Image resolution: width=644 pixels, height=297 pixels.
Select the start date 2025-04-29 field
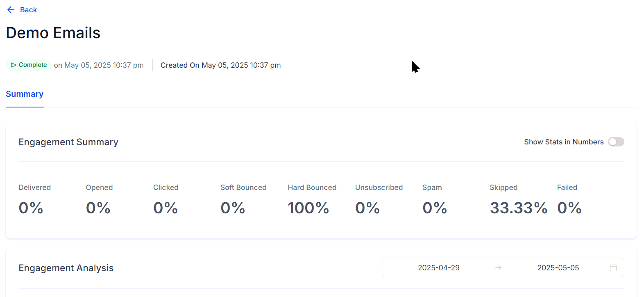[x=439, y=268]
